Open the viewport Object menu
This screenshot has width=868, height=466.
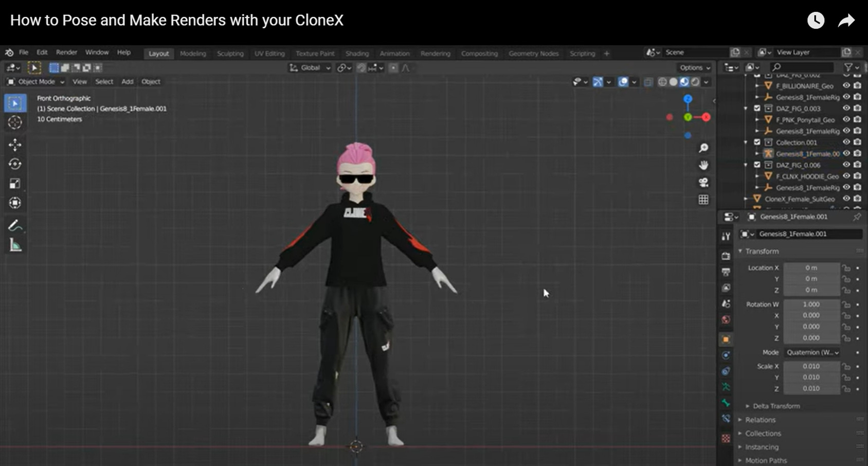coord(151,82)
